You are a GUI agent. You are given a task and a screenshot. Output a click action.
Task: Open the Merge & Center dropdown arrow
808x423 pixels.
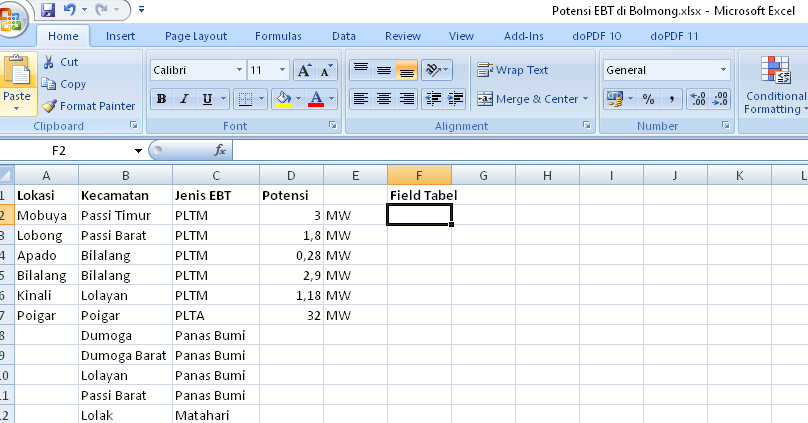pyautogui.click(x=586, y=99)
